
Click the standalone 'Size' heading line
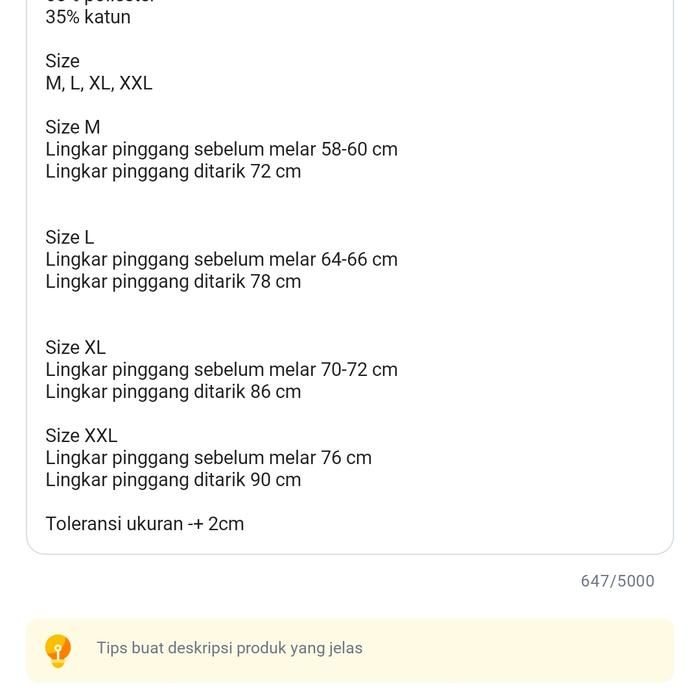click(62, 61)
